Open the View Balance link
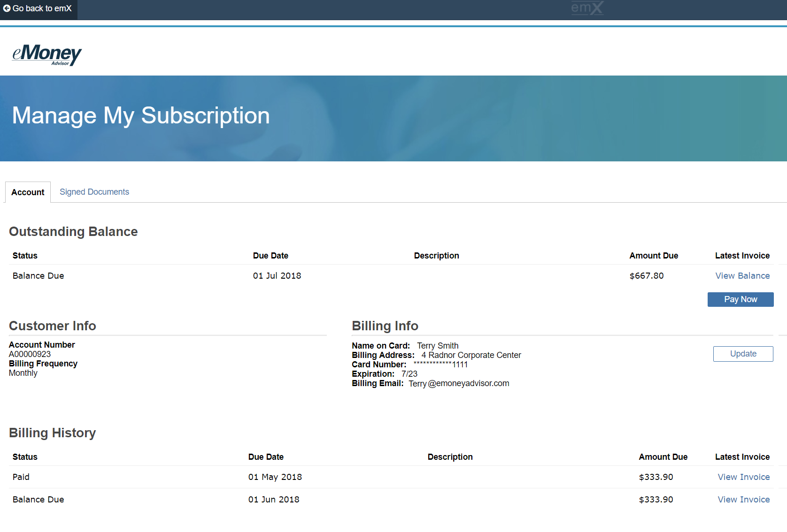787x532 pixels. [742, 276]
